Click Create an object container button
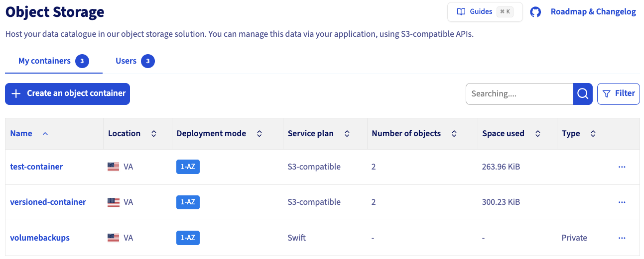Image resolution: width=644 pixels, height=259 pixels. point(67,94)
